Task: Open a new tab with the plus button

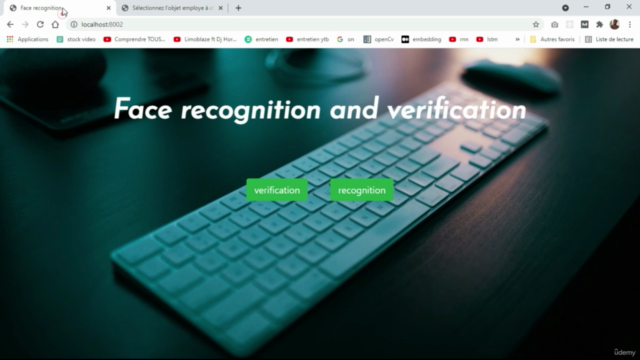Action: [x=238, y=8]
